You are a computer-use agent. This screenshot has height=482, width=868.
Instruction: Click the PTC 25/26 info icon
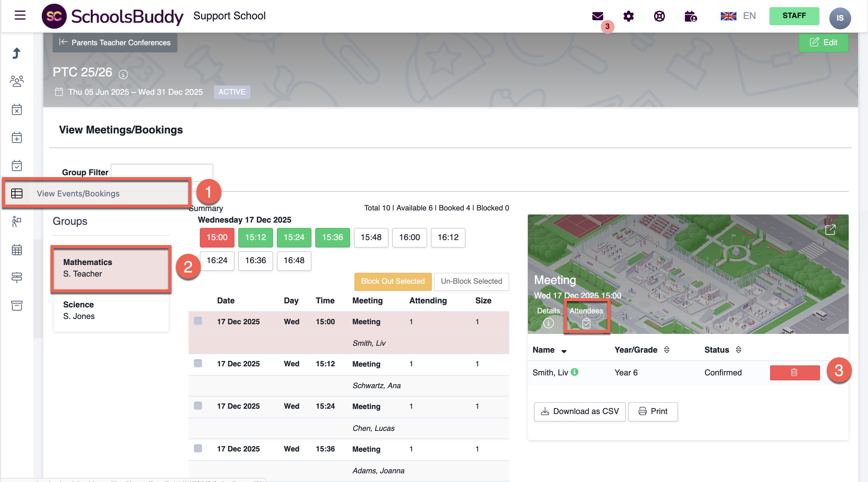[123, 74]
